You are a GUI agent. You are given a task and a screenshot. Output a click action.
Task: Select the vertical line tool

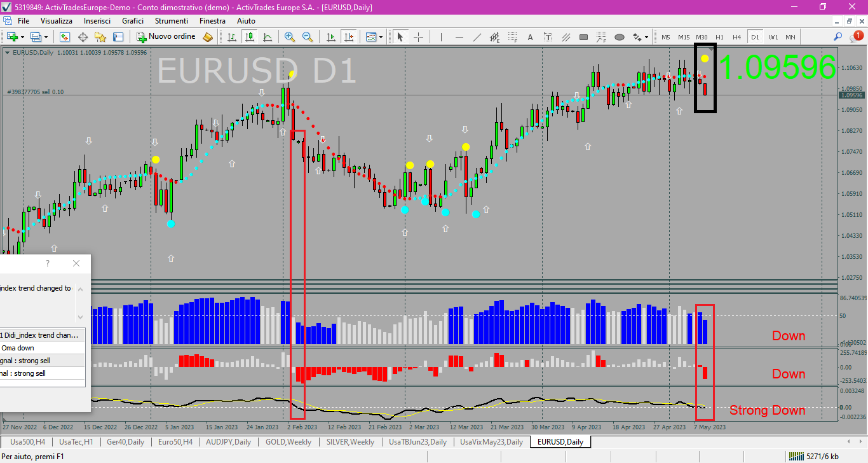coord(441,37)
